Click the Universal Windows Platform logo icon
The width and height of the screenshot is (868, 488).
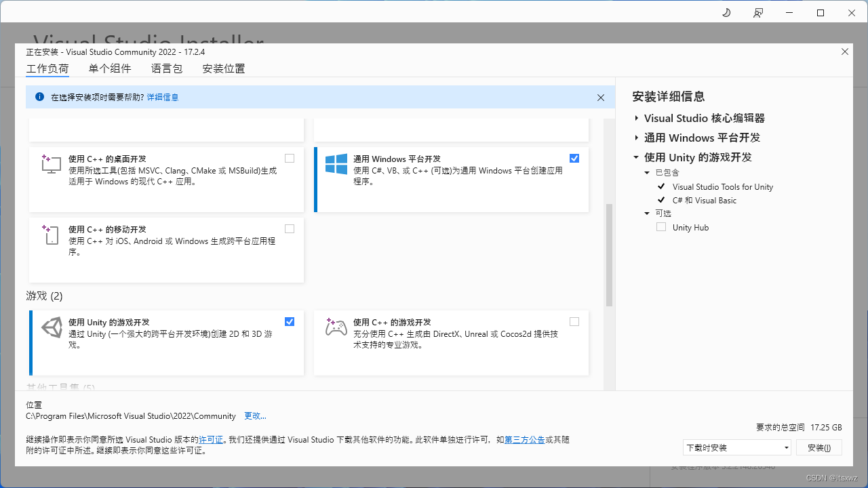coord(336,163)
